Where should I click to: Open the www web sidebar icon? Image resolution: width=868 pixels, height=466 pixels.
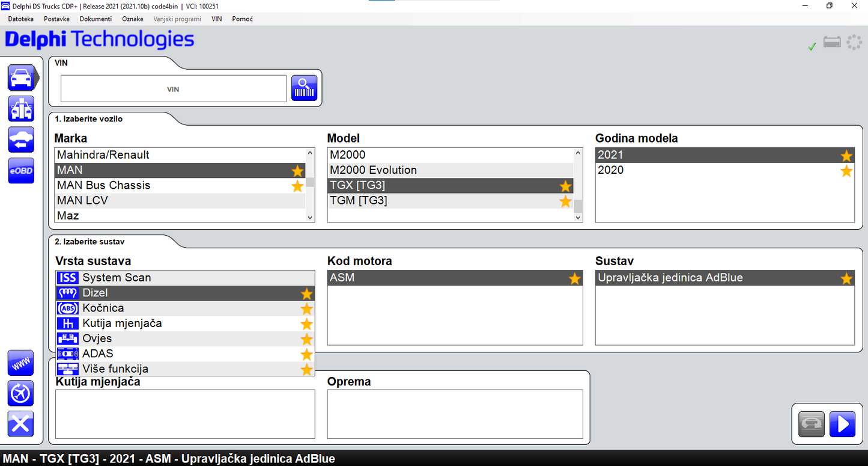(x=21, y=363)
